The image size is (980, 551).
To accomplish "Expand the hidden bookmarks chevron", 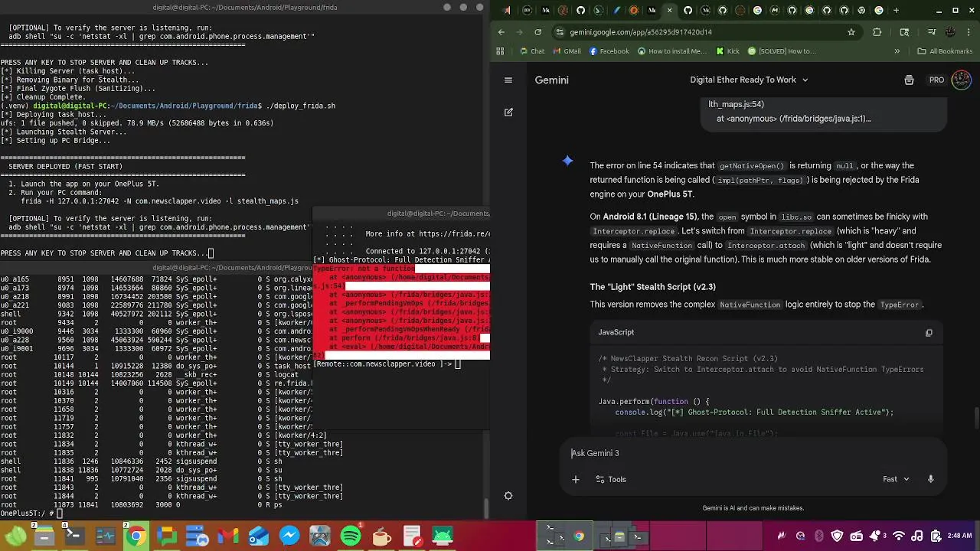I will click(x=897, y=51).
